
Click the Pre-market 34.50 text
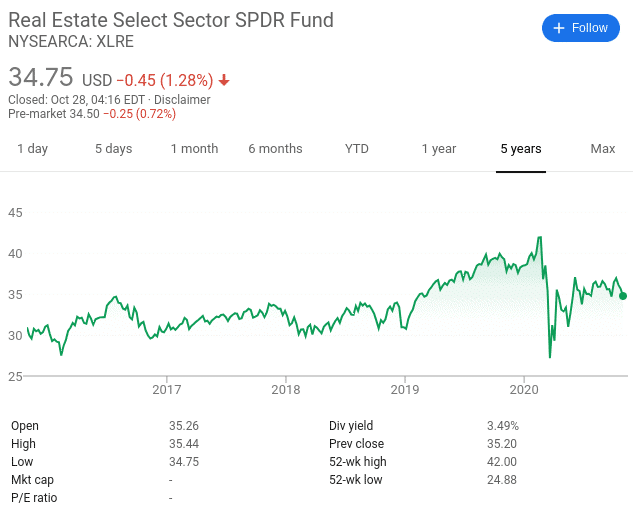coord(54,114)
